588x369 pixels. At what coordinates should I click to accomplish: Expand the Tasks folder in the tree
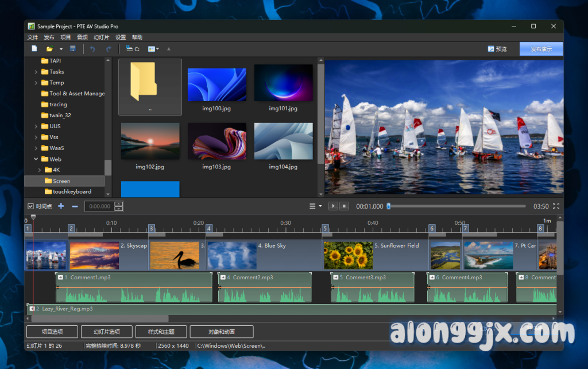[x=36, y=72]
